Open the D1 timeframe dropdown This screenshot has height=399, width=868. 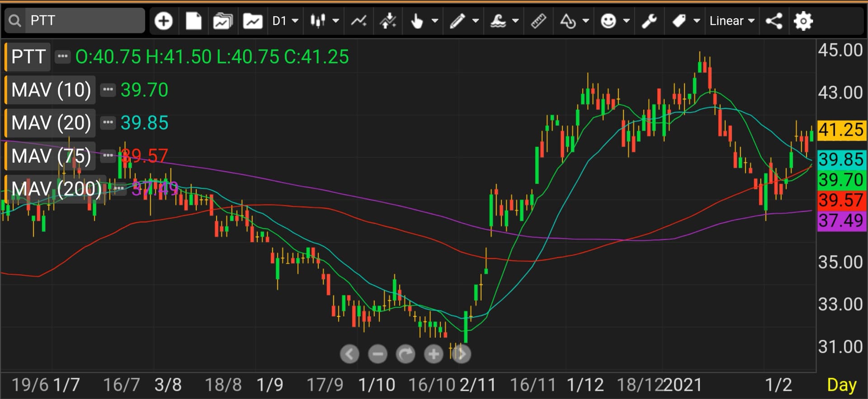pos(285,21)
